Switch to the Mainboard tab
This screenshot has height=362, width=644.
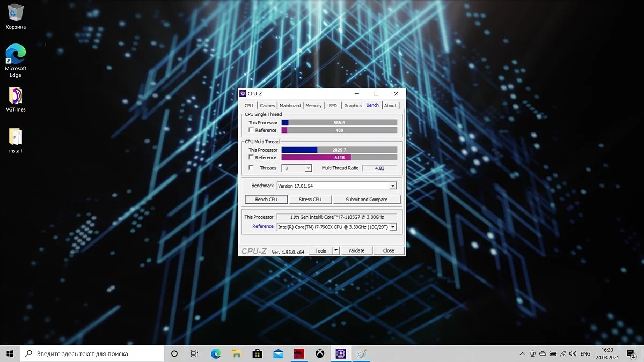tap(290, 106)
